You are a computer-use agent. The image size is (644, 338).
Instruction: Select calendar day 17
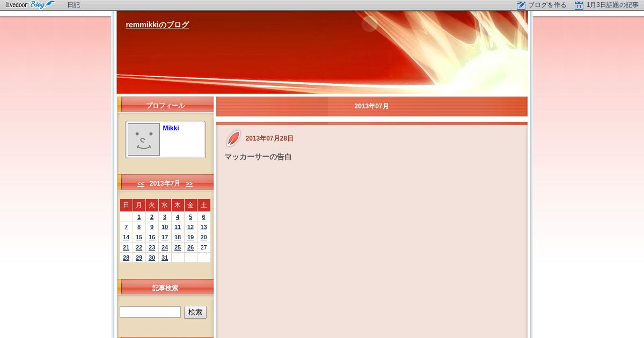click(165, 237)
